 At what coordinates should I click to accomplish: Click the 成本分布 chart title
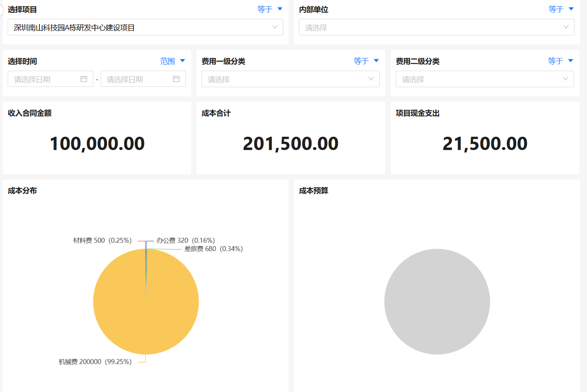point(22,191)
